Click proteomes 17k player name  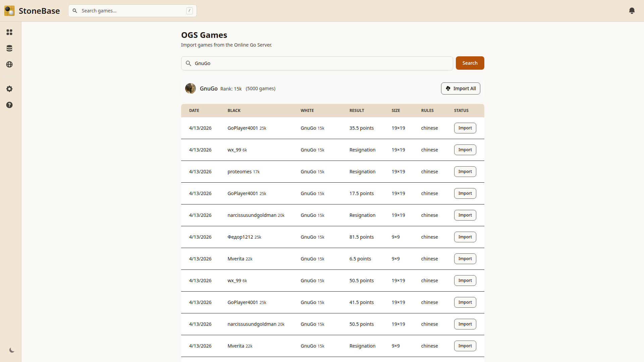pos(244,172)
